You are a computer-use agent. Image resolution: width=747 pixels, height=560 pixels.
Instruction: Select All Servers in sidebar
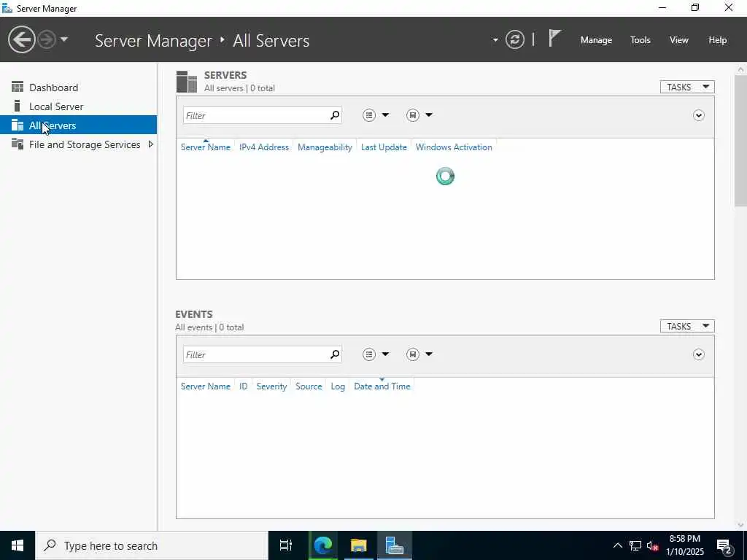pos(79,125)
